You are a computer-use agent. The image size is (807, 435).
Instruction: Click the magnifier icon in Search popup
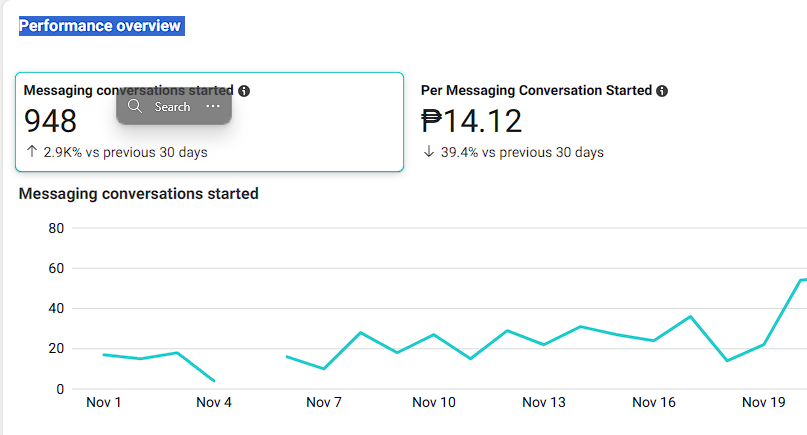click(x=136, y=106)
